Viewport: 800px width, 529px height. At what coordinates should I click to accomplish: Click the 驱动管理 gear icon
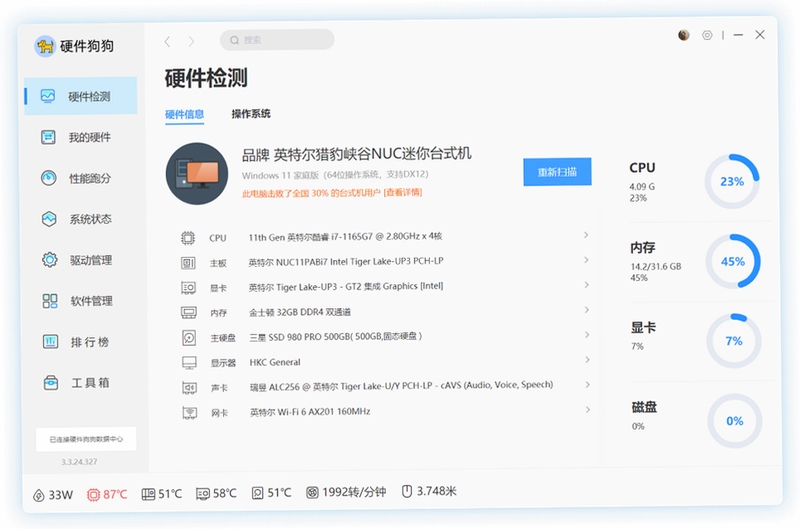[49, 260]
